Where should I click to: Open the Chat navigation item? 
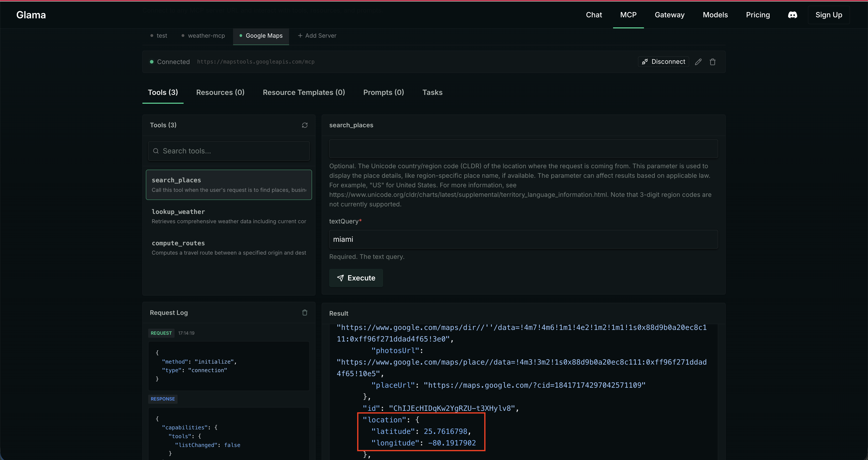594,15
